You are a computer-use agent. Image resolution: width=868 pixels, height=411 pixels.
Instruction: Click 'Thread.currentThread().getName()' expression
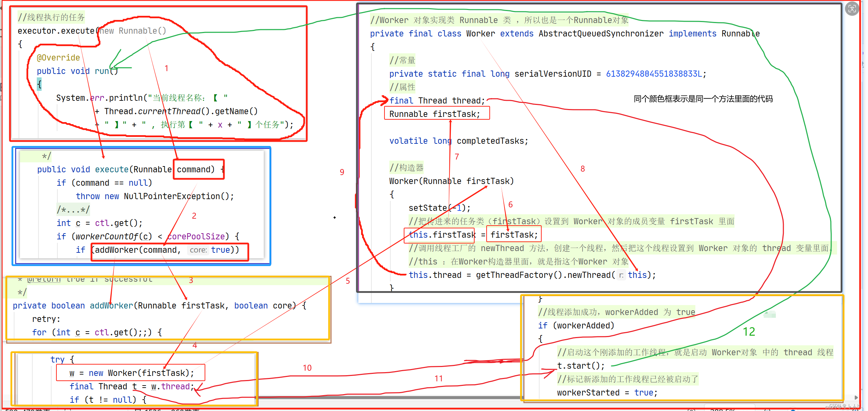[181, 111]
